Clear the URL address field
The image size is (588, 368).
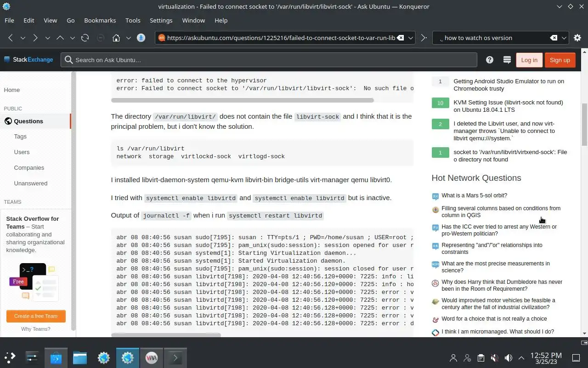(401, 38)
